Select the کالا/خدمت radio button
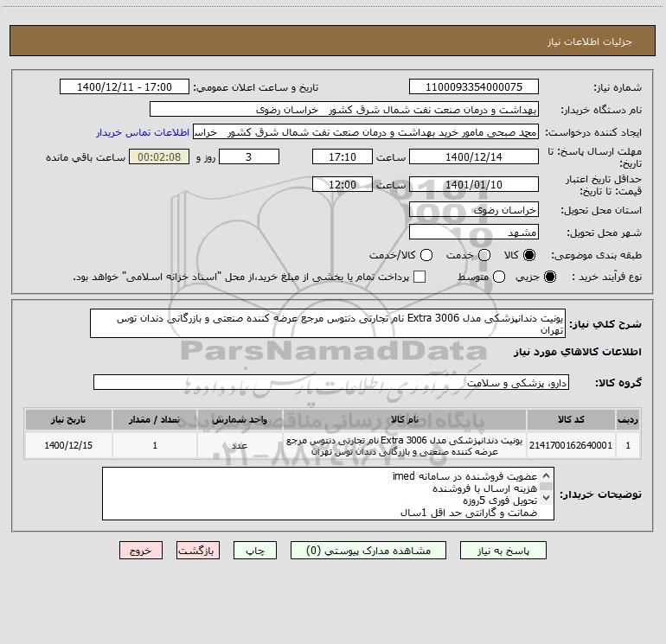 tap(426, 255)
